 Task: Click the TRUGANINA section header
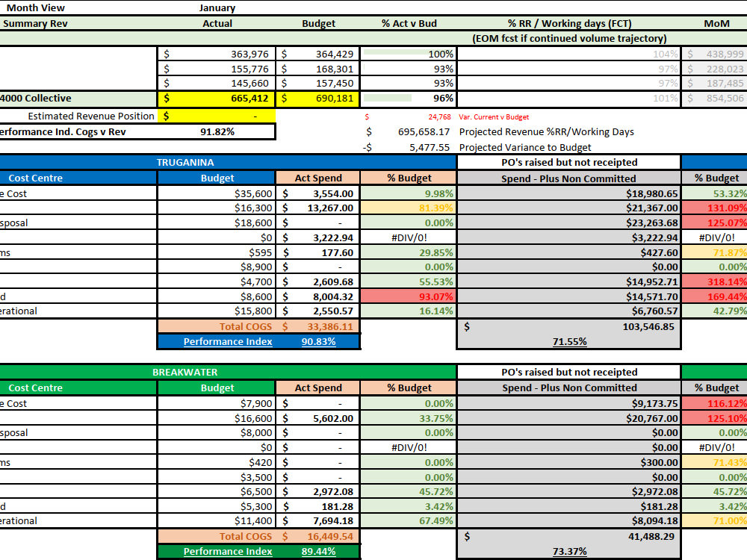pyautogui.click(x=185, y=162)
